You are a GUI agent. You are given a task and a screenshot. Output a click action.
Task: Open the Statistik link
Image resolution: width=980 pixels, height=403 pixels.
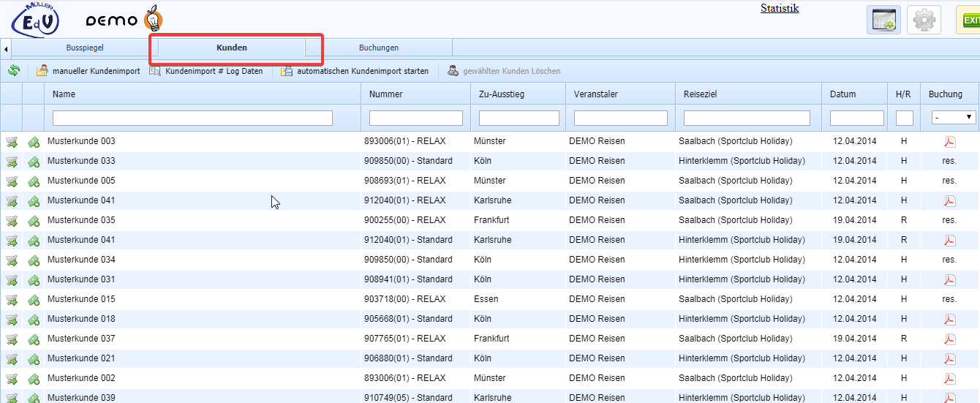(x=779, y=9)
